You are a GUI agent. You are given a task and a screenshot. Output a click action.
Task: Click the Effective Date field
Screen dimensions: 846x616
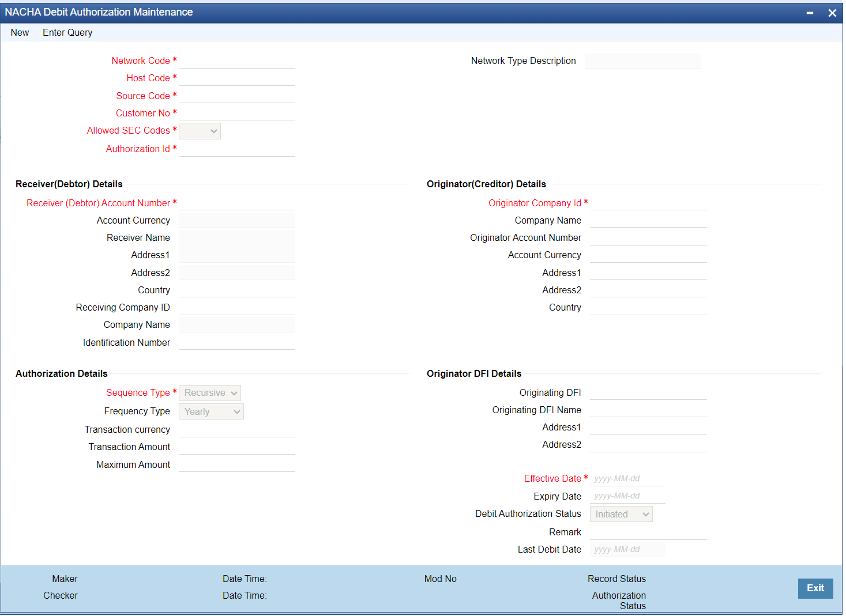(627, 479)
